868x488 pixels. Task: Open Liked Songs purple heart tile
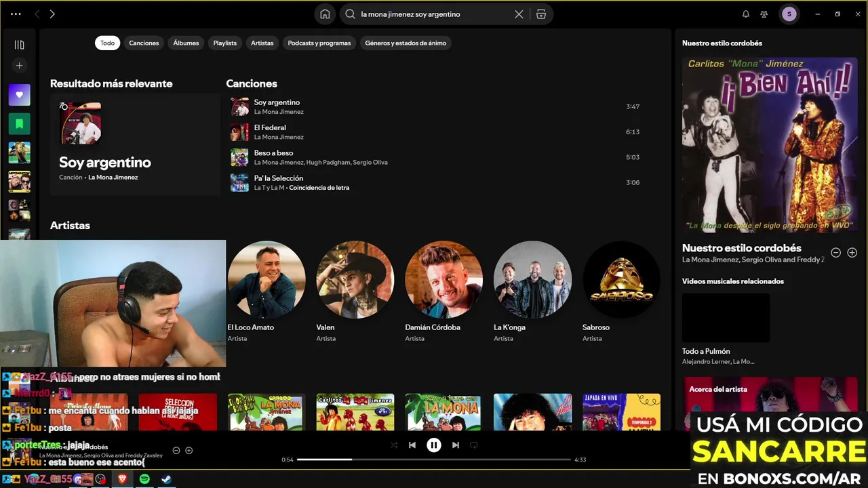pos(19,95)
